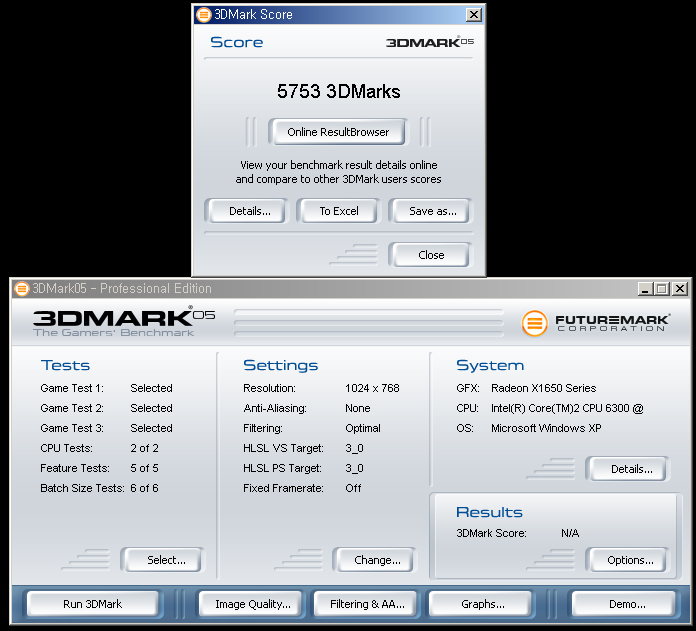Click Batch Size Tests value '6 of 6'
Screen dimensions: 696x631
[144, 488]
